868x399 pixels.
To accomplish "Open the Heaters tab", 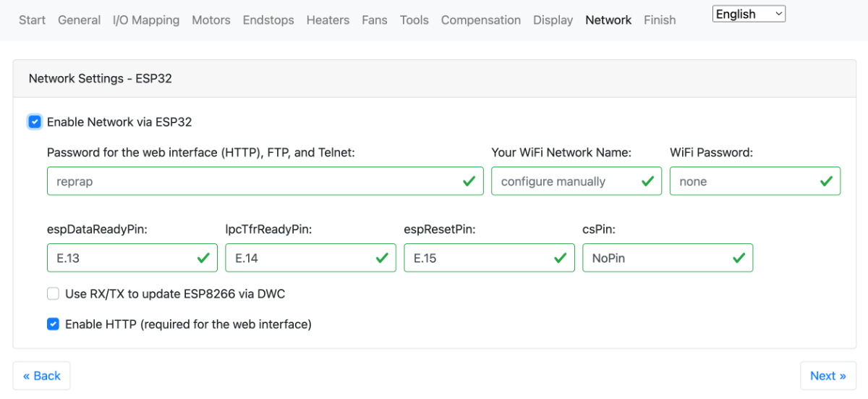I will pos(328,20).
